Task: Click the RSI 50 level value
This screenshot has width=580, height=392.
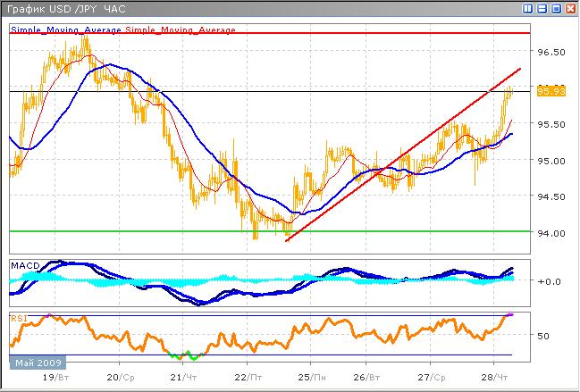Action: 542,336
